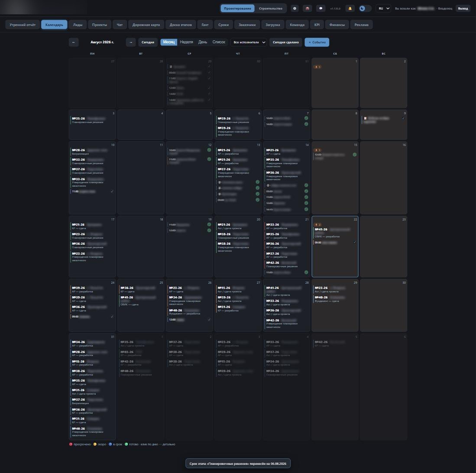Click the fire badge on August 1
476x473 pixels.
click(317, 67)
